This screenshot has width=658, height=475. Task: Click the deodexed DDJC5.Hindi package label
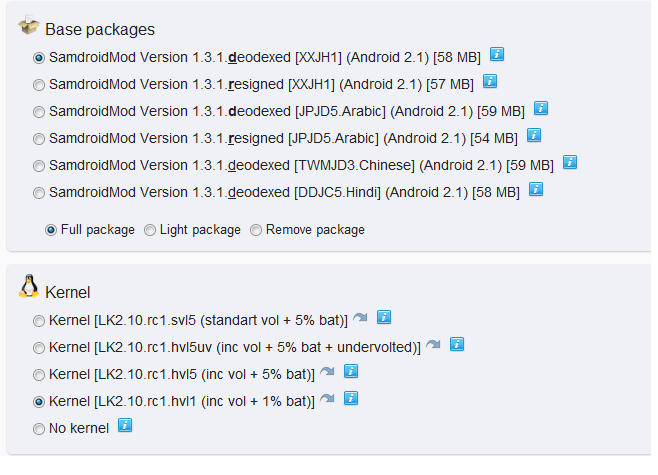[284, 193]
